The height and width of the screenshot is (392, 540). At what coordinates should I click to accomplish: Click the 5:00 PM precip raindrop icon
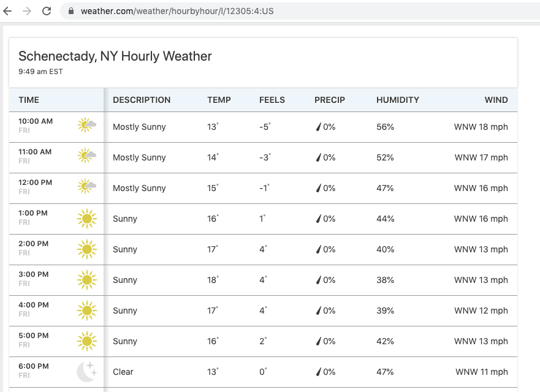pos(318,341)
